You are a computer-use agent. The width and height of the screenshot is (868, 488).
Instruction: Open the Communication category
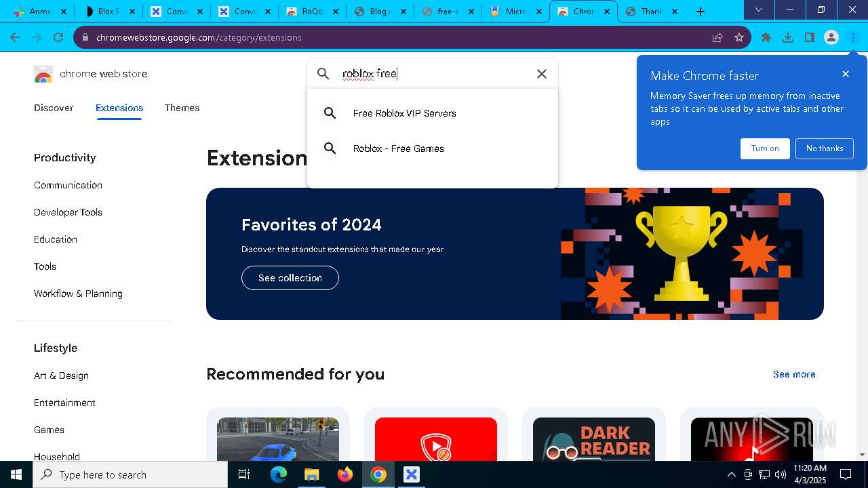click(68, 185)
